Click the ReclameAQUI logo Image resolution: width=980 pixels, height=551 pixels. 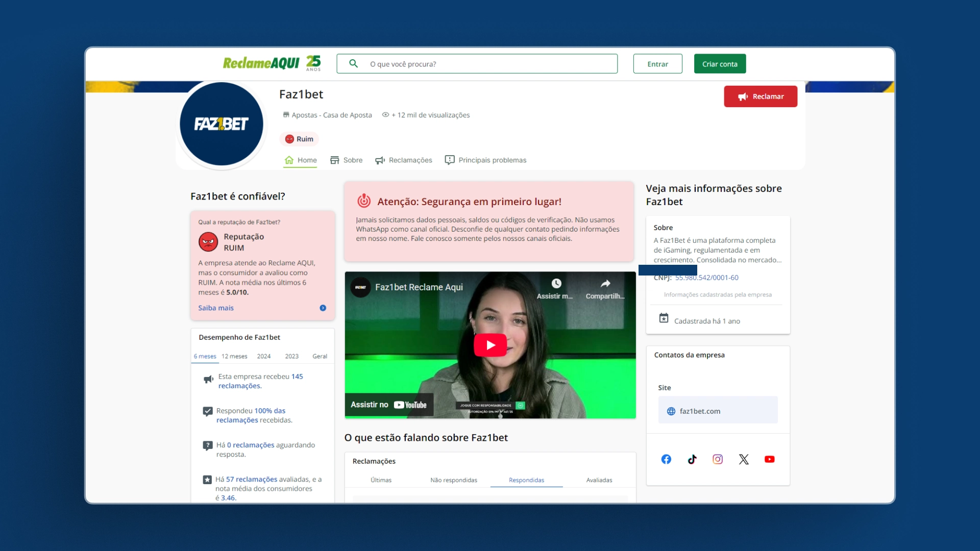click(x=261, y=63)
